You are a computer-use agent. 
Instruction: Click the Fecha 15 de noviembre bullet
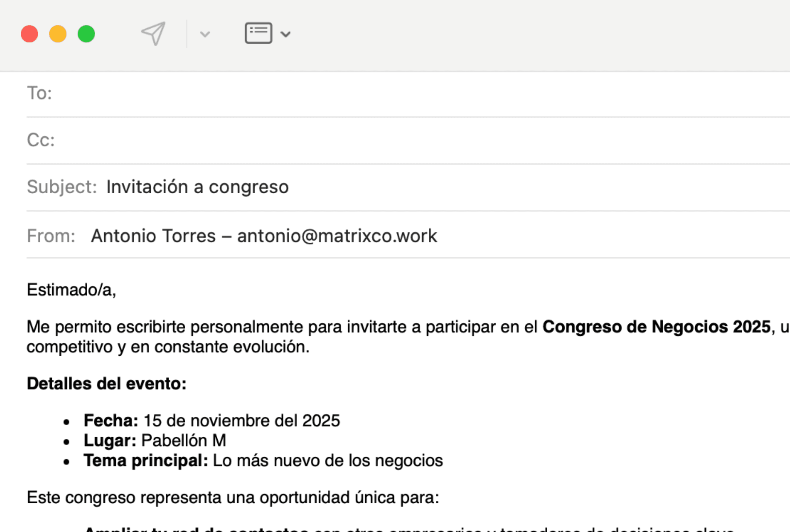[x=211, y=420]
